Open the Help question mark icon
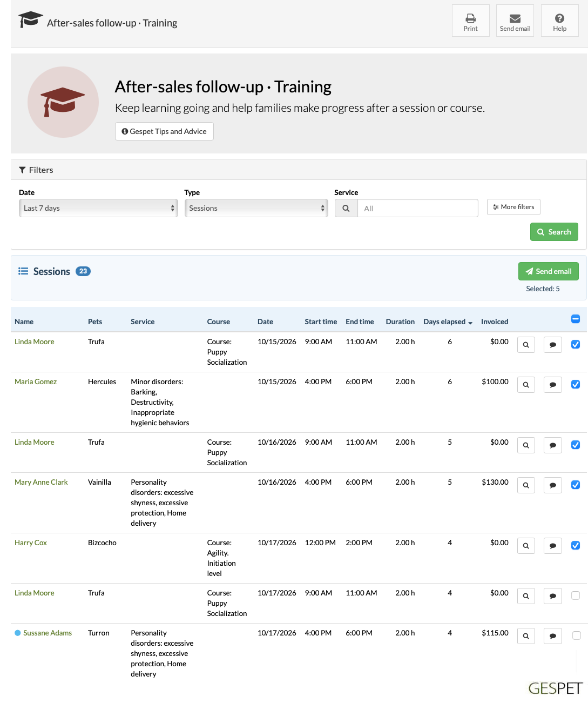588x703 pixels. 559,21
